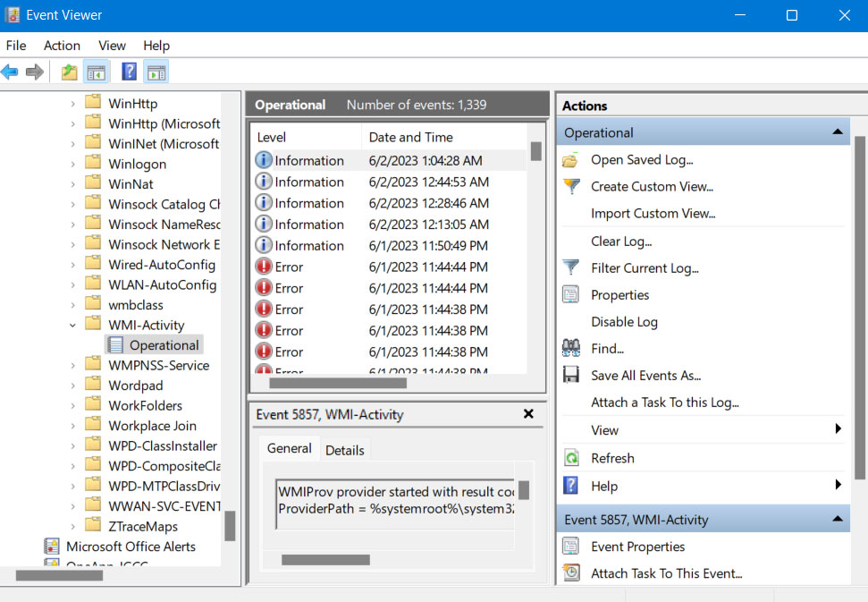This screenshot has height=602, width=868.
Task: Open the Help menu in the menu bar
Action: [156, 46]
